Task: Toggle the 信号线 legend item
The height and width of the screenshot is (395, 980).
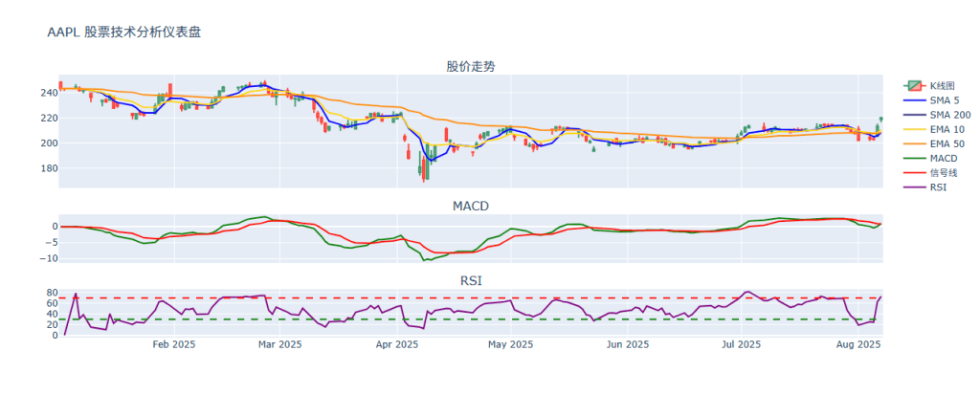Action: [x=930, y=173]
